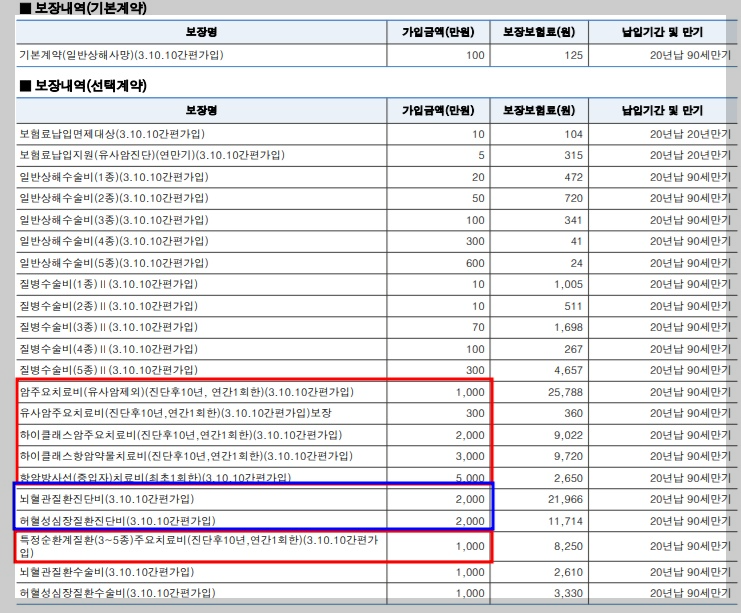Click premium value 21,966
Screen dimensions: 741x613
(x=565, y=500)
